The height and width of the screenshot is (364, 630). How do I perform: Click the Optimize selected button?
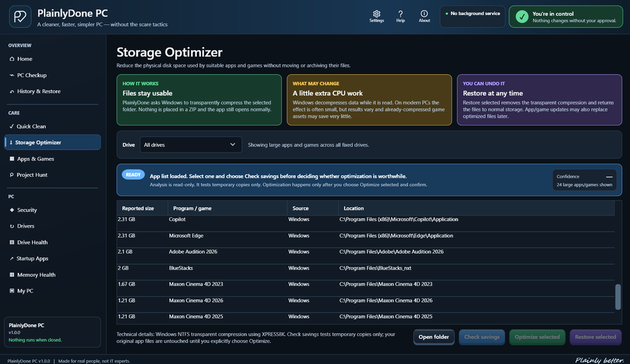tap(537, 337)
